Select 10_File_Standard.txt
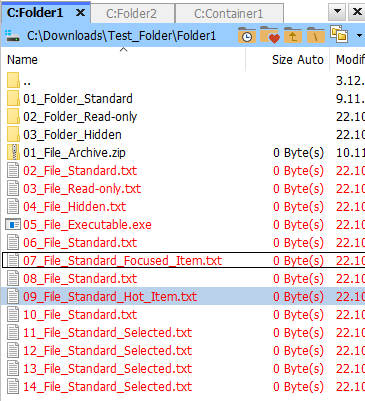The width and height of the screenshot is (365, 401). tap(80, 315)
